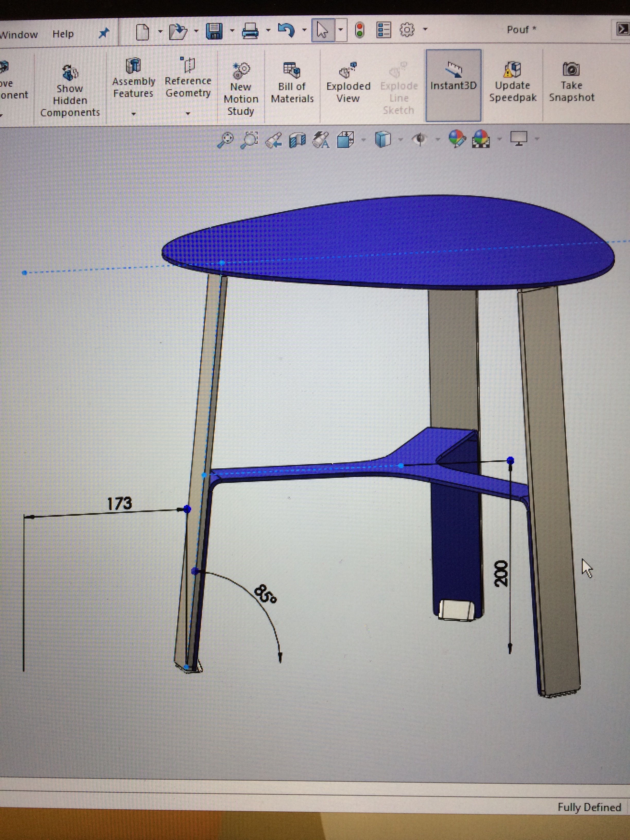Click the Dynamic Annotation Views icon

coord(321,140)
